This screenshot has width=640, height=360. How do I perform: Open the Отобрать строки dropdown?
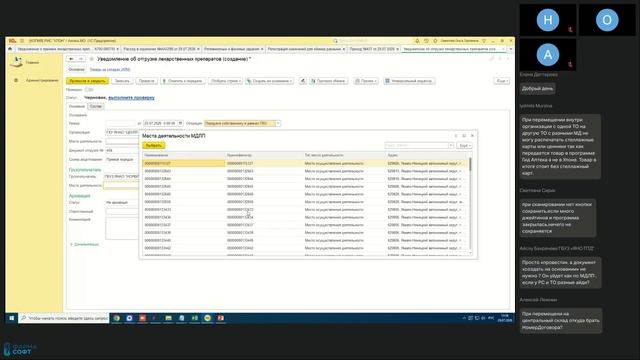pos(226,81)
